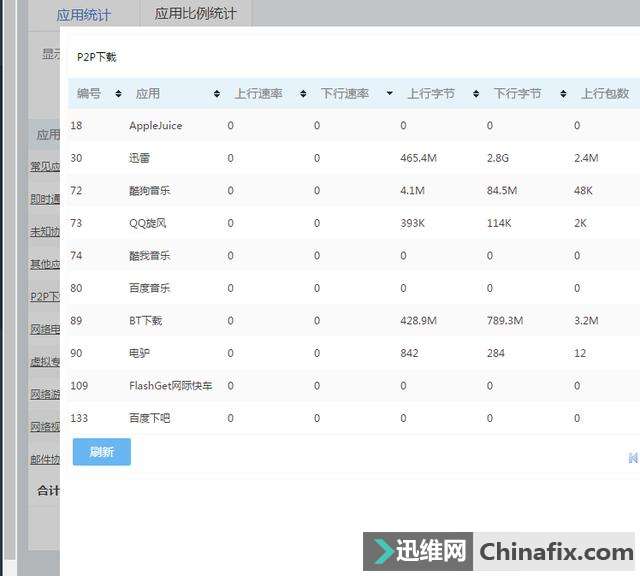The width and height of the screenshot is (640, 576).
Task: Open the 常见应用 link in left sidebar
Action: tap(45, 166)
